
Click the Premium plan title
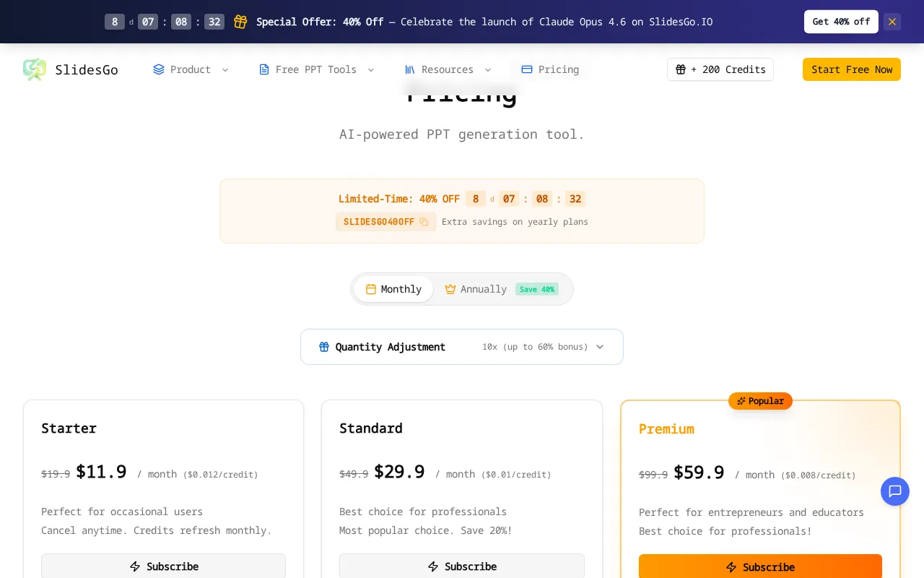coord(666,429)
